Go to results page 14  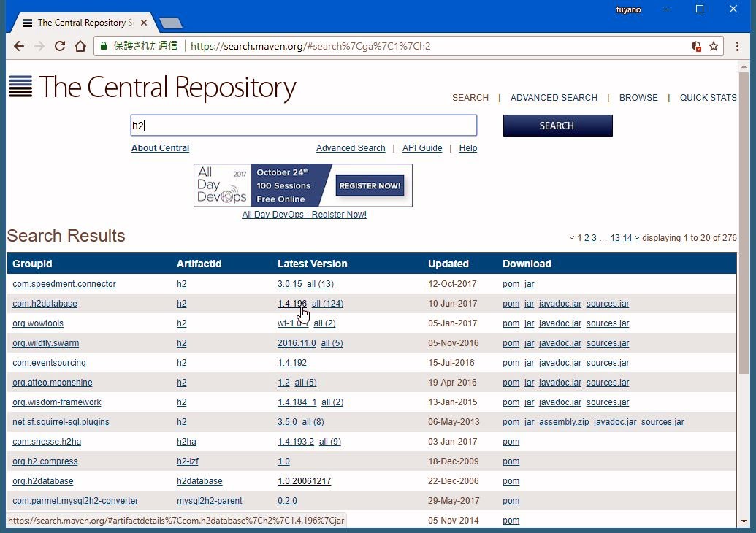coord(627,238)
